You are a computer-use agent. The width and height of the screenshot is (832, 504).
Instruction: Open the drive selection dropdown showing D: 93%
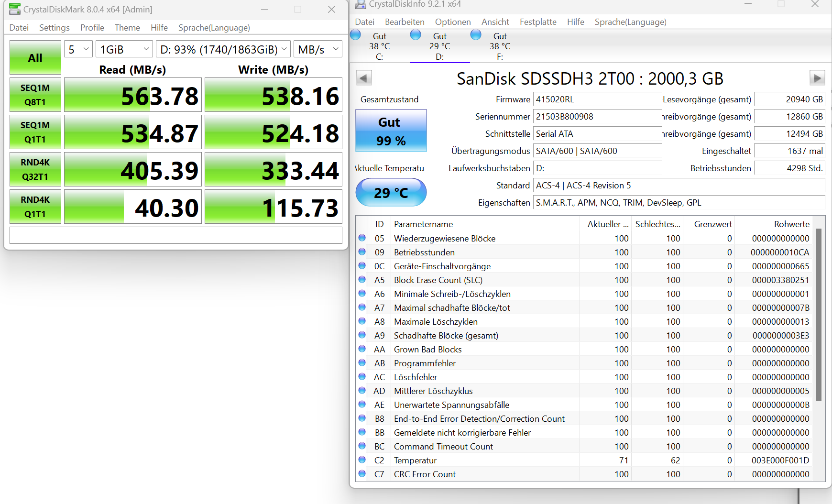tap(223, 49)
